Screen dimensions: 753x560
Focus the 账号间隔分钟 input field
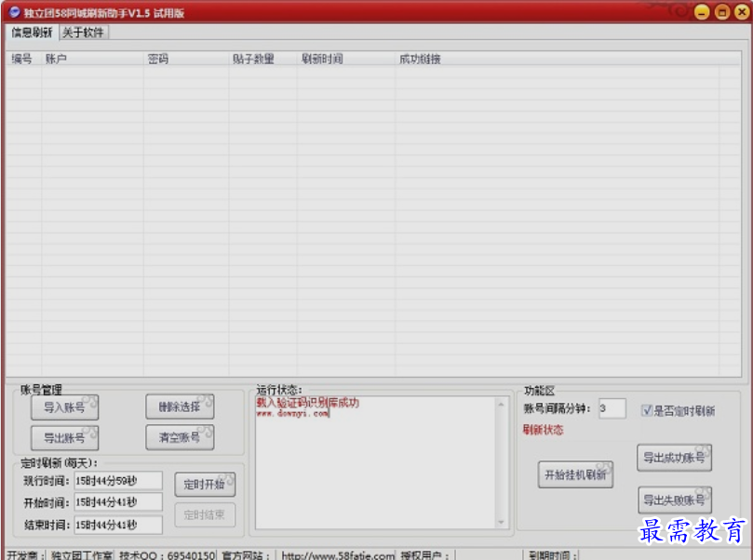click(612, 408)
